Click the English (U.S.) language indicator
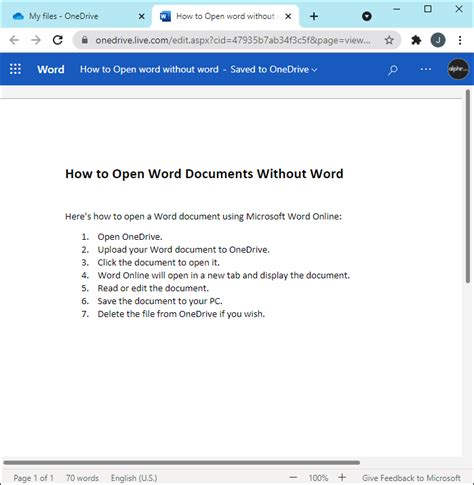 pos(134,478)
